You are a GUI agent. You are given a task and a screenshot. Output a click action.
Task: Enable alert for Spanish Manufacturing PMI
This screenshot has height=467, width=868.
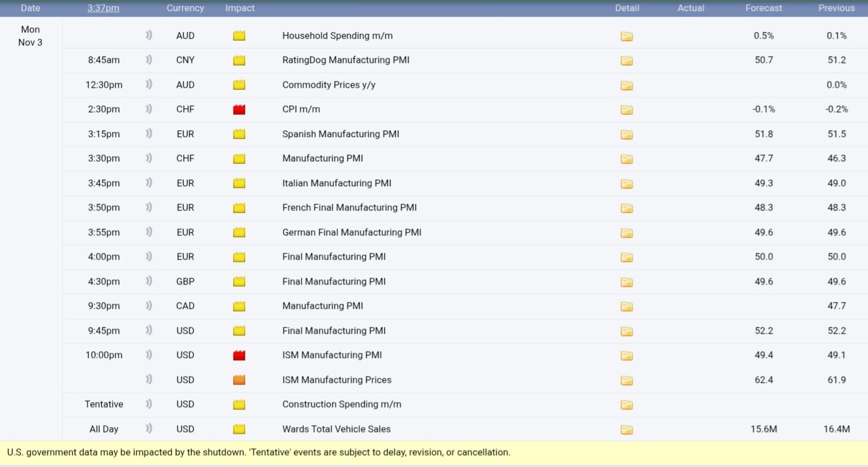point(149,134)
